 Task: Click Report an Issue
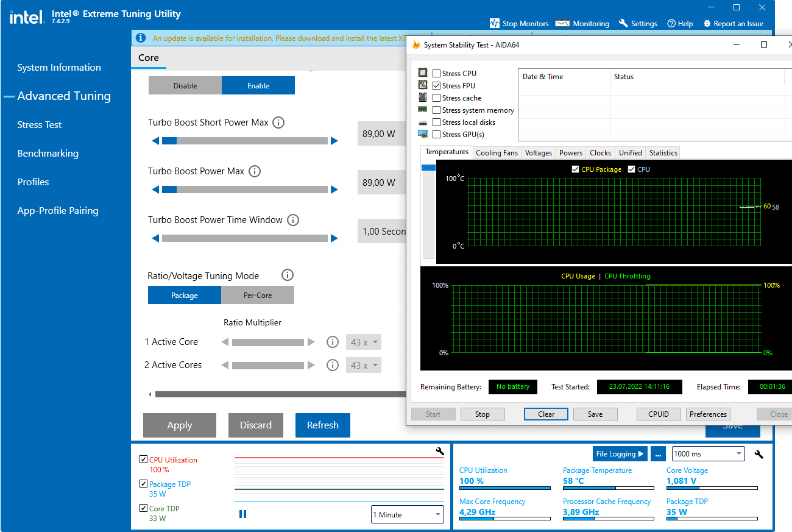tap(733, 23)
